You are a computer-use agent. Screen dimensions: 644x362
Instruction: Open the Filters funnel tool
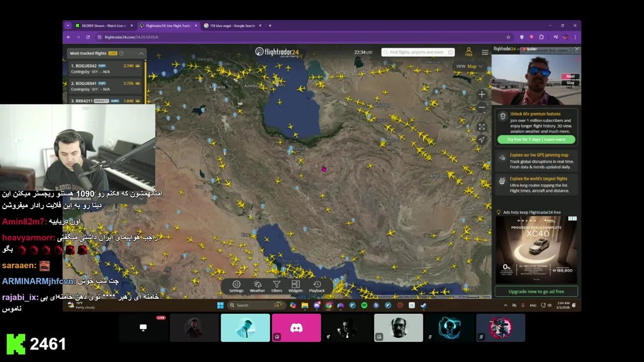(277, 287)
